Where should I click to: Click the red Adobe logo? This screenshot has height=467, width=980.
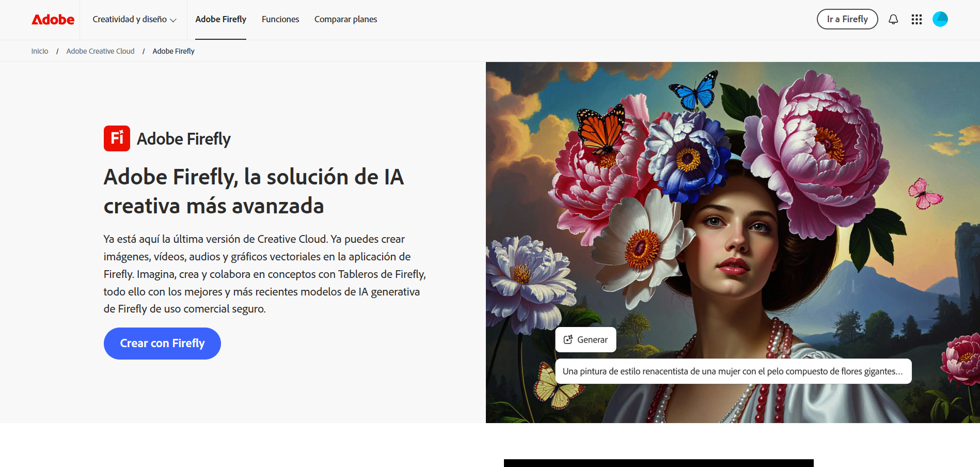pos(53,20)
